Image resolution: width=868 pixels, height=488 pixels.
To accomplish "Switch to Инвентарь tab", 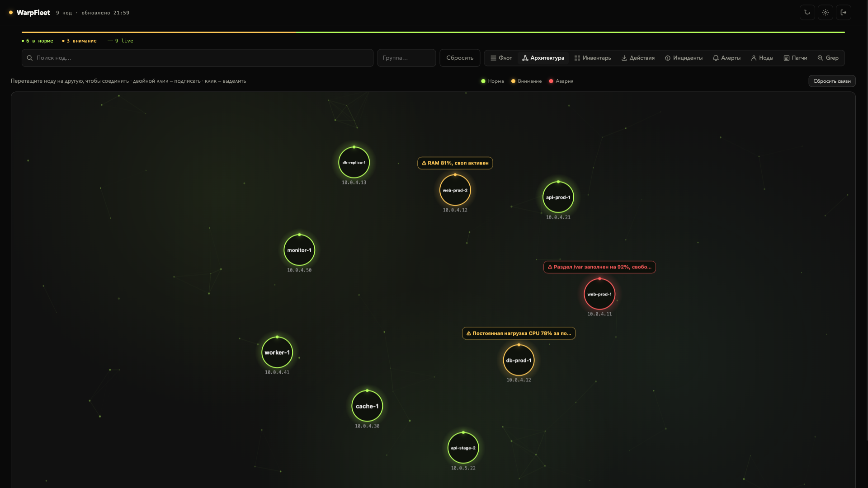I will [x=593, y=58].
